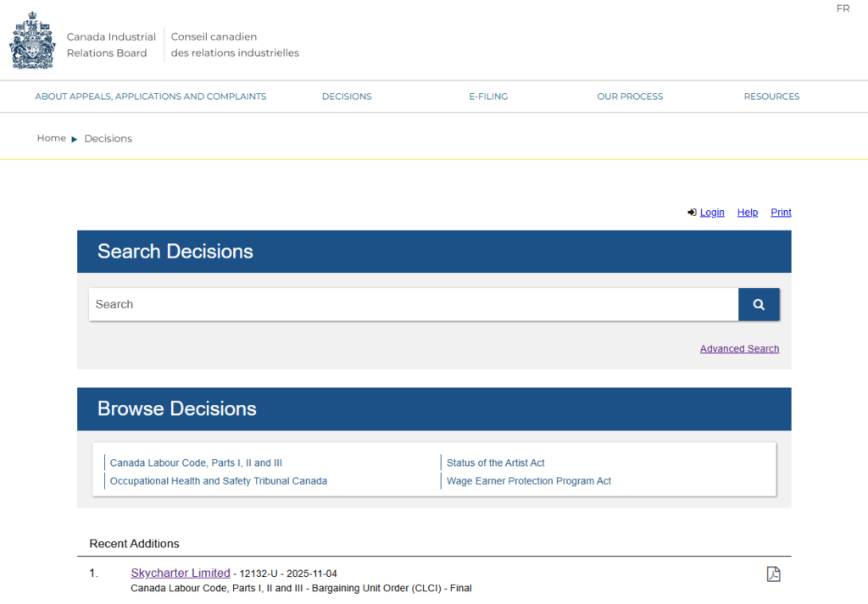Click the Login link
This screenshot has width=868, height=604.
711,213
